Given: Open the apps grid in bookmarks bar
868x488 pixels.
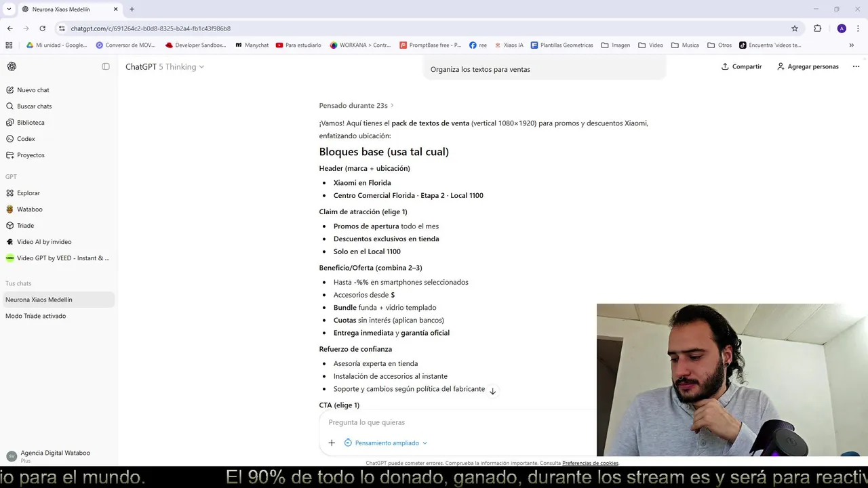Looking at the screenshot, I should click(9, 45).
